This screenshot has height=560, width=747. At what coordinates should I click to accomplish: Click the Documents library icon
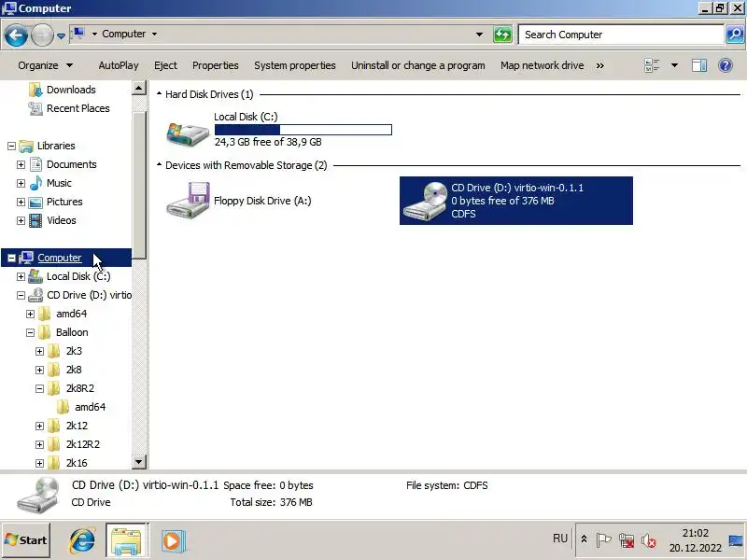click(x=35, y=164)
